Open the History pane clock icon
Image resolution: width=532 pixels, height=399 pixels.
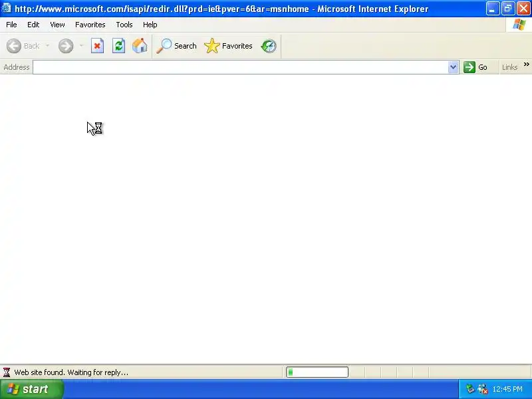[x=269, y=46]
